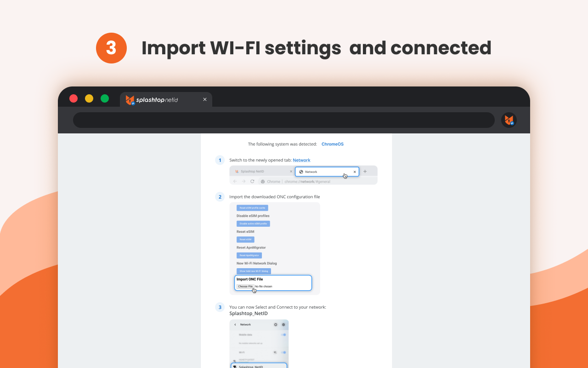This screenshot has width=588, height=368.
Task: Close the highlighted Network tab
Action: pos(355,172)
